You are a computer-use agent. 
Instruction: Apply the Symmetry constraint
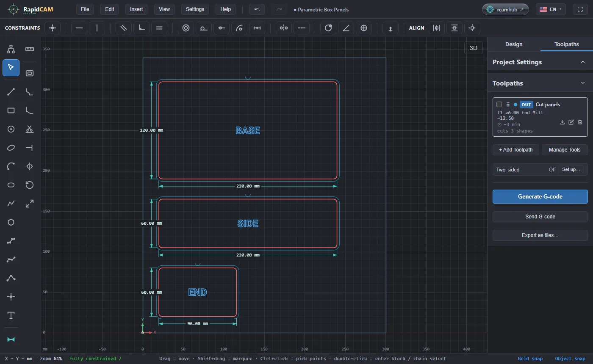(284, 28)
